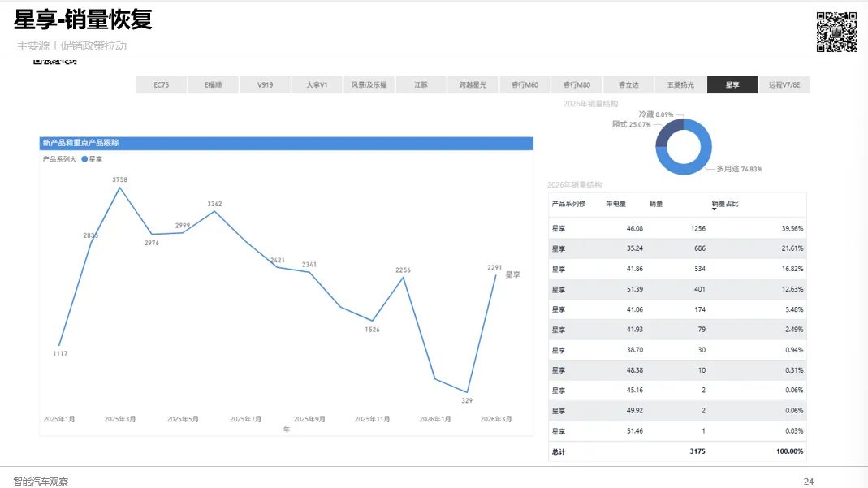This screenshot has width=868, height=488.
Task: Click the 星享-销量恢复 slide title
Action: 83,20
